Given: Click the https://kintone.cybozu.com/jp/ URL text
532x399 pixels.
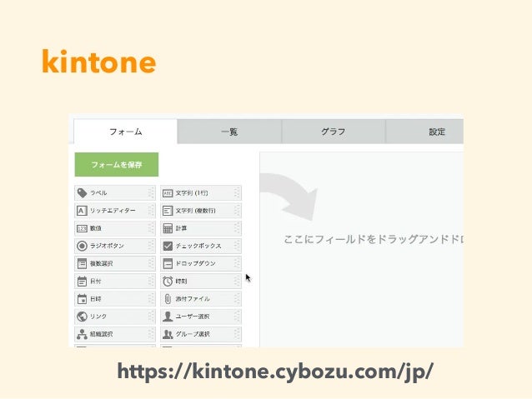Looking at the screenshot, I should click(275, 372).
